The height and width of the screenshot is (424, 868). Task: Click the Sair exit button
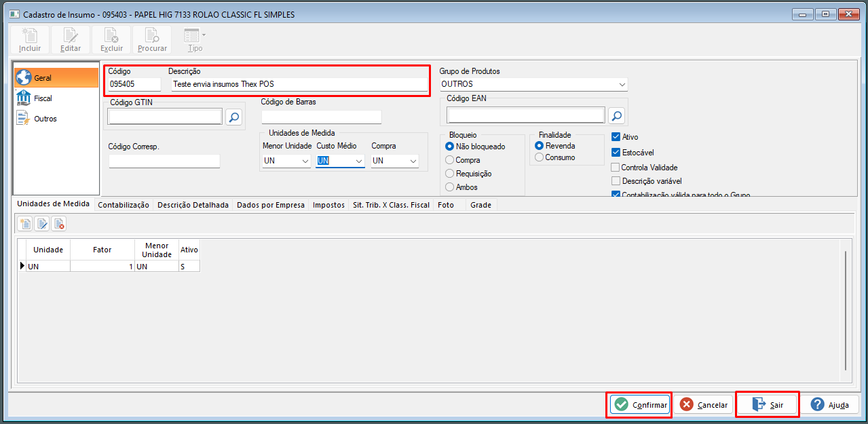tap(768, 404)
